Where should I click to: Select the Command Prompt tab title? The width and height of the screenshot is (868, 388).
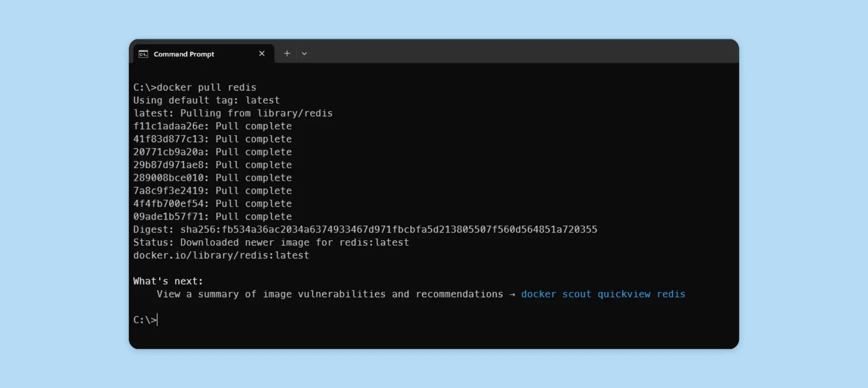pyautogui.click(x=184, y=54)
